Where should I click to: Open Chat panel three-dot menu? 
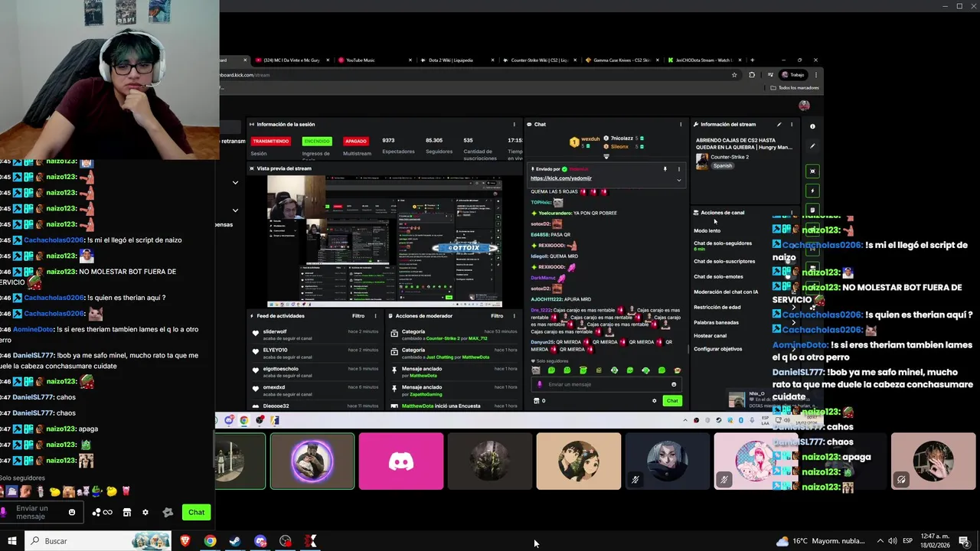point(681,124)
